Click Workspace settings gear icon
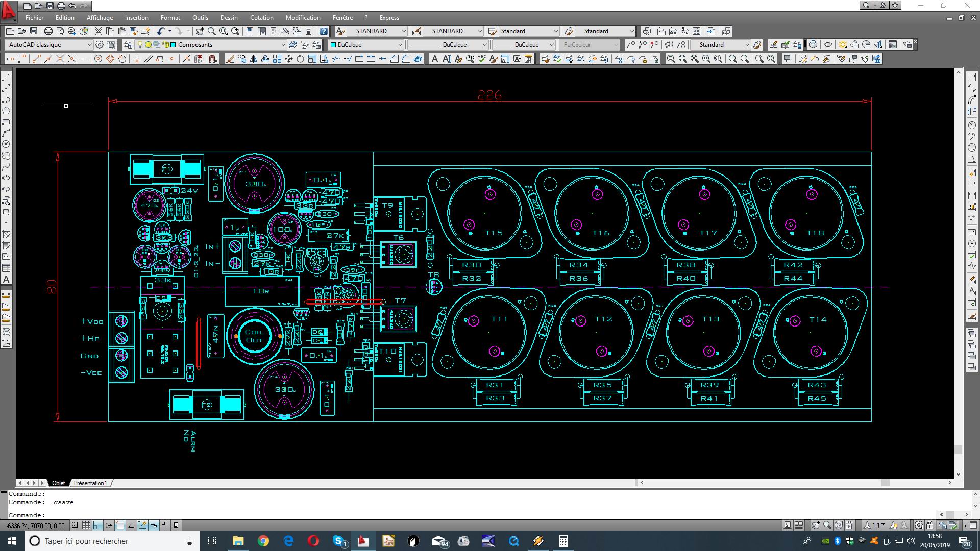980x551 pixels. click(x=100, y=45)
